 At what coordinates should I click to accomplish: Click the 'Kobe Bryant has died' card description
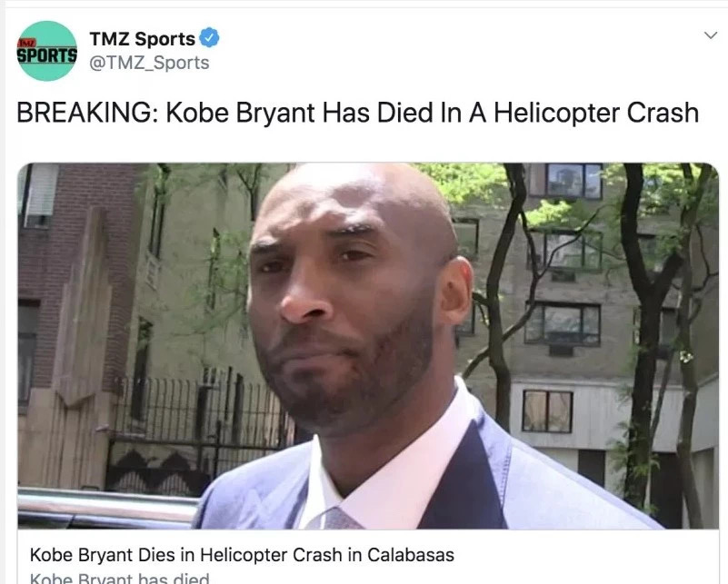[119, 579]
